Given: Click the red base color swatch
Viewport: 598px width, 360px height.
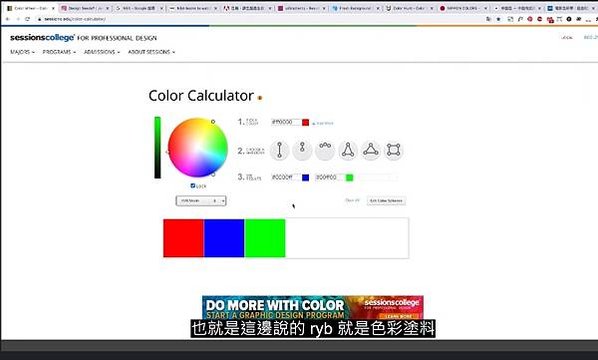Looking at the screenshot, I should pyautogui.click(x=305, y=122).
